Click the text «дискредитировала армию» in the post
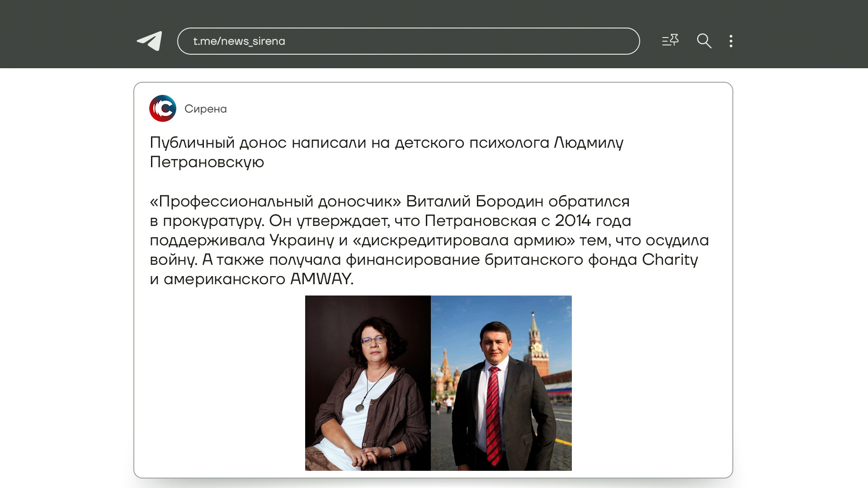868x488 pixels. tap(463, 240)
